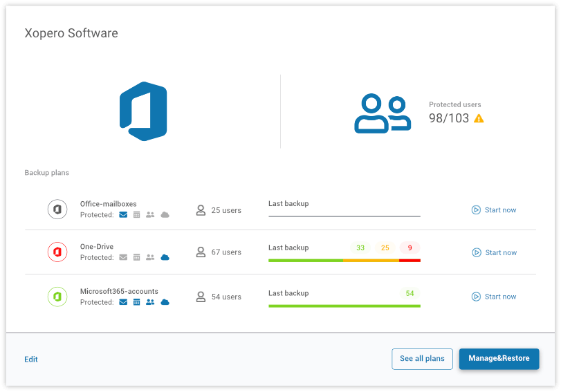The height and width of the screenshot is (392, 561).
Task: Open the Edit link
Action: pyautogui.click(x=31, y=360)
